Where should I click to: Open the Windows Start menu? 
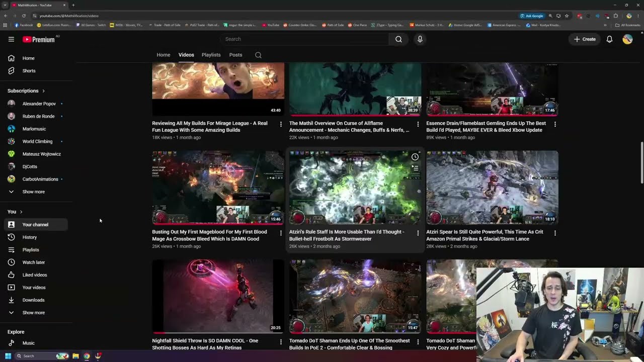coord(8,356)
